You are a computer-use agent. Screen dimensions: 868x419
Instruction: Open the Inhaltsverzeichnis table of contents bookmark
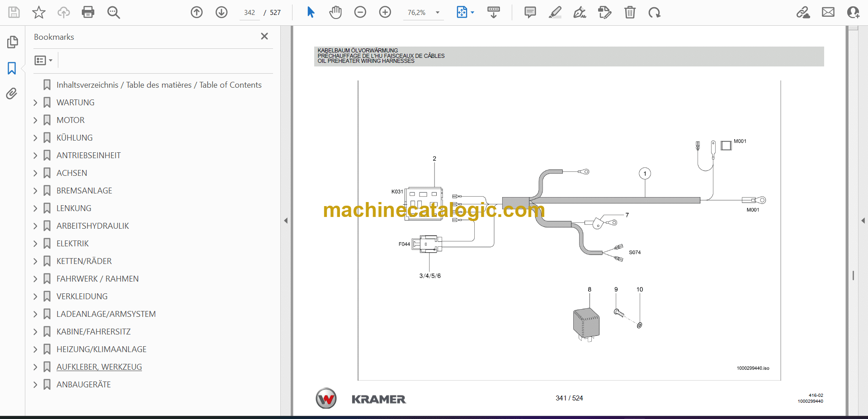click(x=159, y=85)
